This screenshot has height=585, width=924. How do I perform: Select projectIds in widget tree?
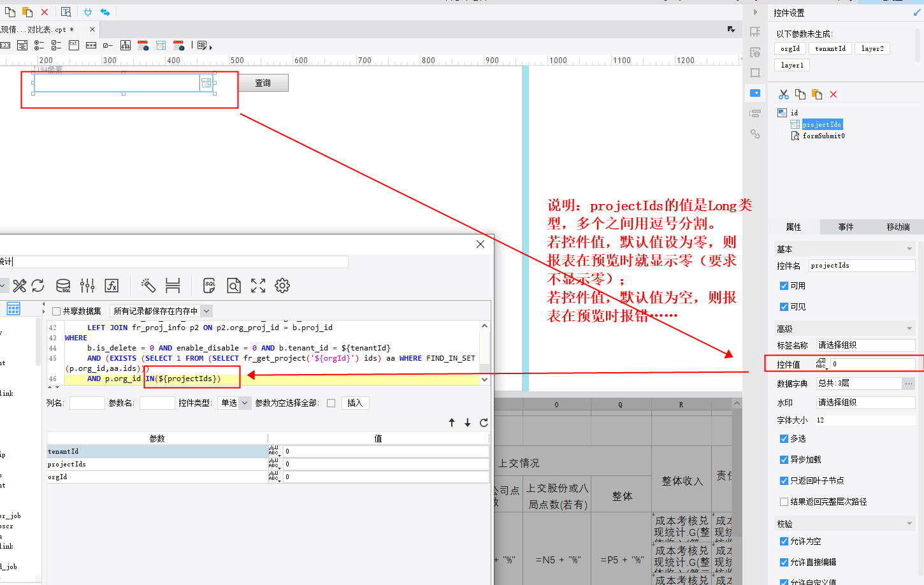pyautogui.click(x=822, y=124)
